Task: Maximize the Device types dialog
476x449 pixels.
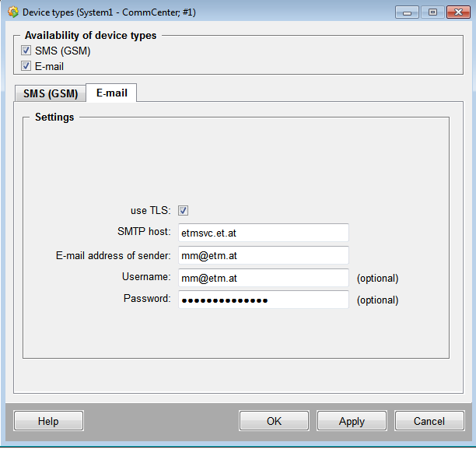Action: point(432,12)
